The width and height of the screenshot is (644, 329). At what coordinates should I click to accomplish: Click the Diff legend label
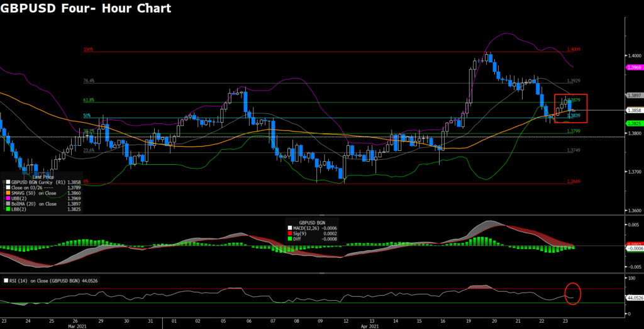(x=297, y=238)
